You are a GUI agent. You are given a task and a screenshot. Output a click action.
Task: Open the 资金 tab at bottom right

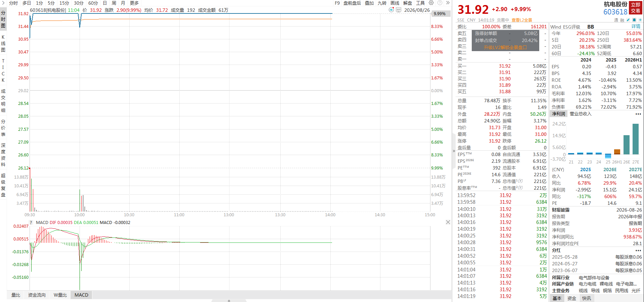click(x=572, y=298)
